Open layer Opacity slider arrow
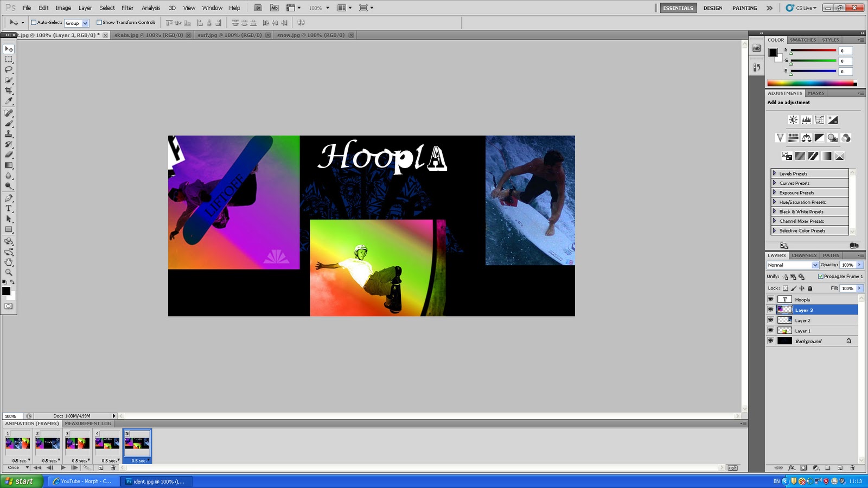868x488 pixels. click(859, 265)
